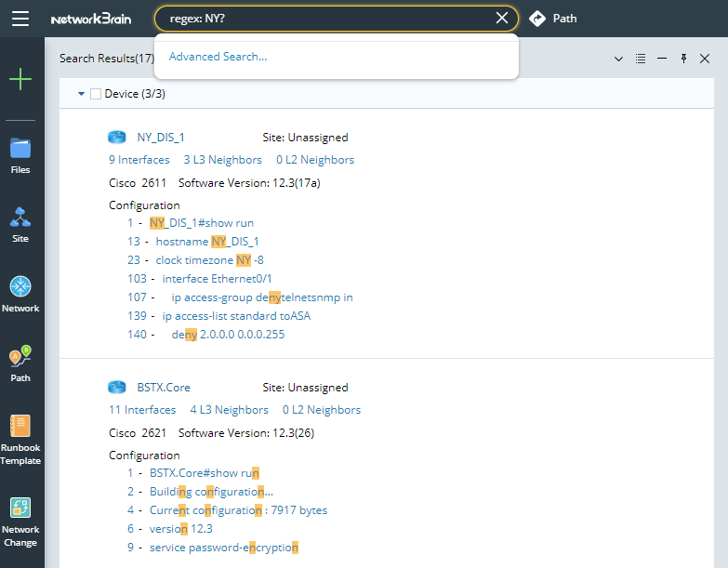
Task: Open the BSTX.Core device name link
Action: [x=164, y=388]
